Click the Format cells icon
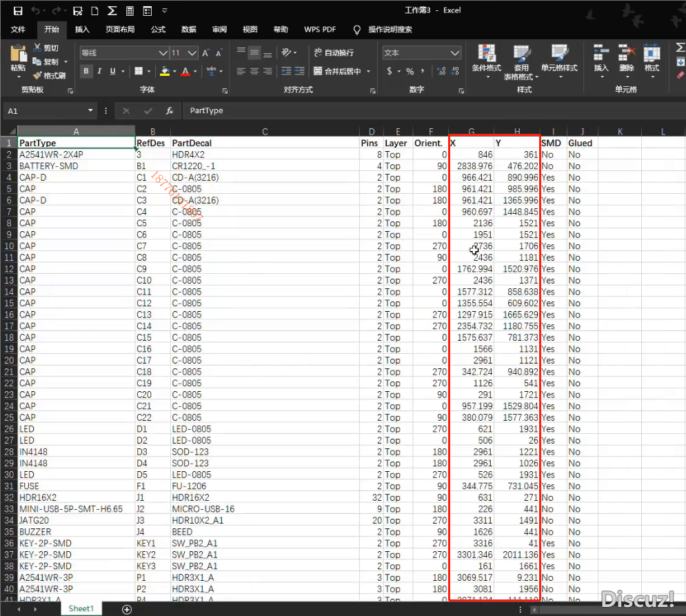This screenshot has height=616, width=686. click(652, 53)
